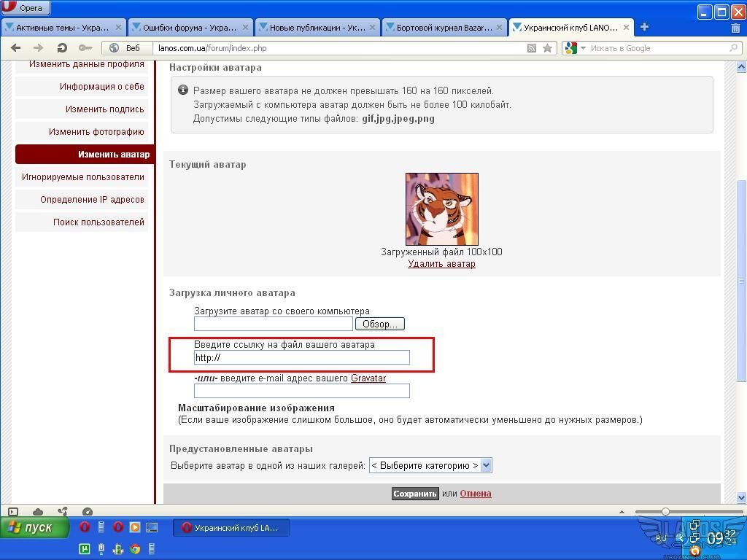Open the preset avatar category dropdown
747x560 pixels.
point(430,465)
